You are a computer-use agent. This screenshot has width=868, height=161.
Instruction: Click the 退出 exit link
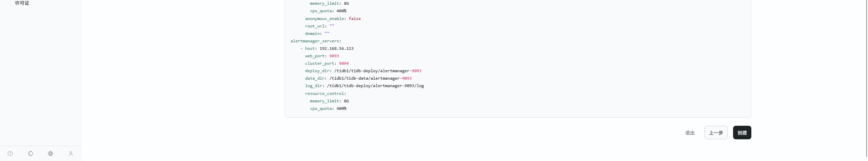pos(690,133)
